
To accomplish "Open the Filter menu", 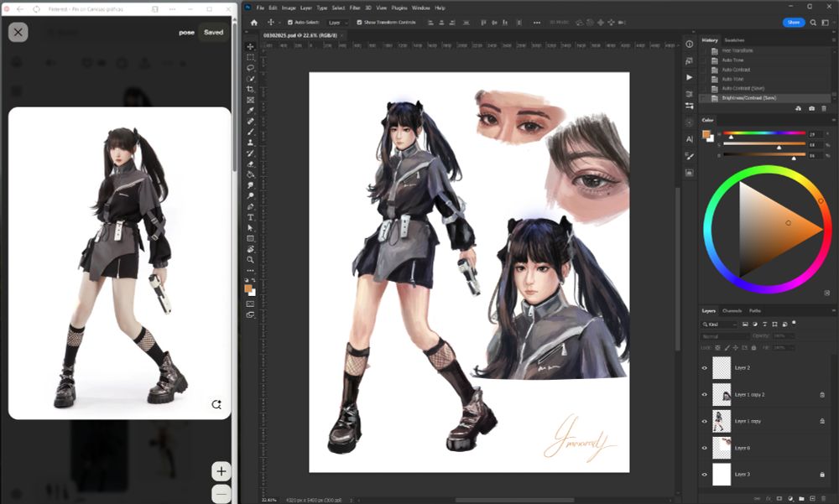I will point(353,8).
